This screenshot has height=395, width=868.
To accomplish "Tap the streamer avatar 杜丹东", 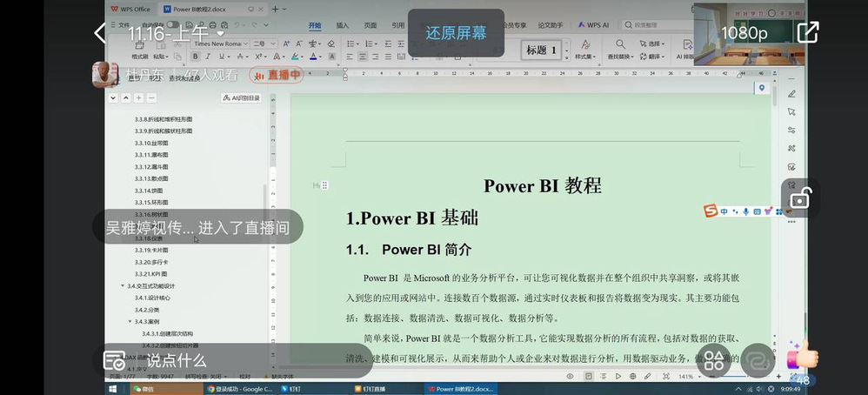I will click(105, 74).
